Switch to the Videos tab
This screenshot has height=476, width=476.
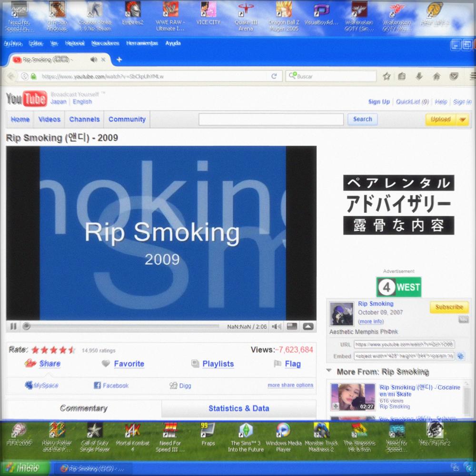pos(49,119)
